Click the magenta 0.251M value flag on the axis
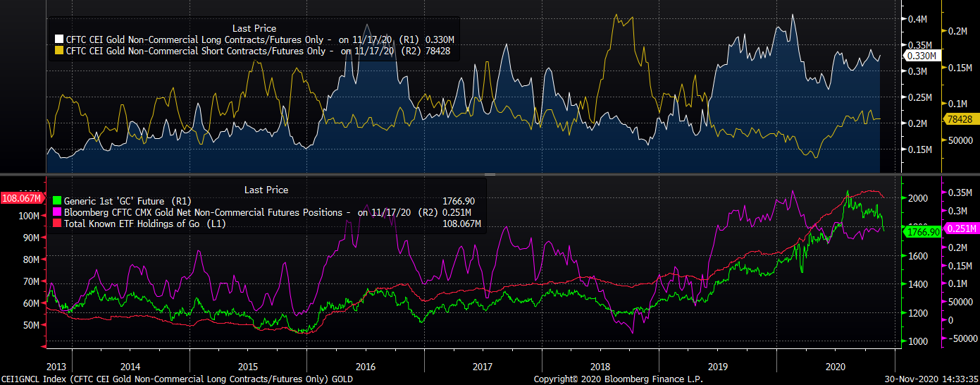 (x=962, y=229)
